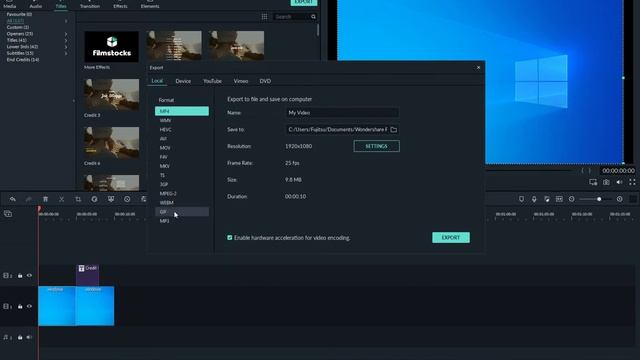Enter fullscreen preview with expand icon
Screen dimensions: 640x360
pyautogui.click(x=632, y=182)
